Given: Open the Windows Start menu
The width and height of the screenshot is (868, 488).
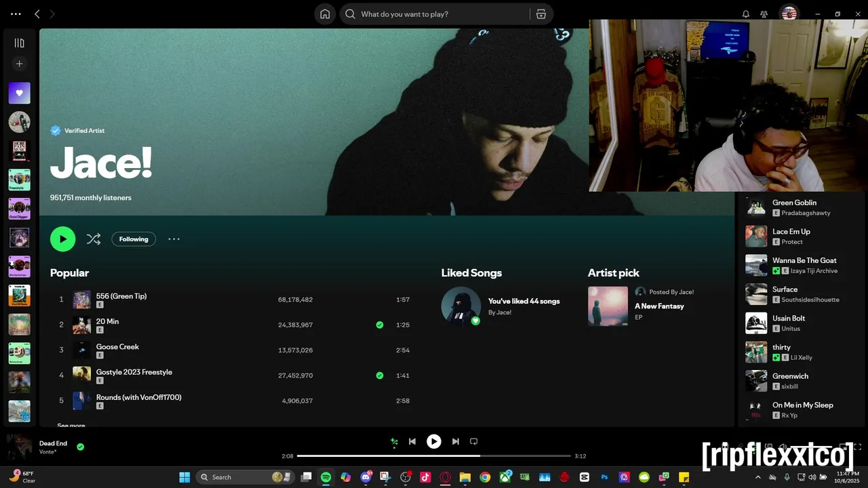Looking at the screenshot, I should click(x=184, y=477).
